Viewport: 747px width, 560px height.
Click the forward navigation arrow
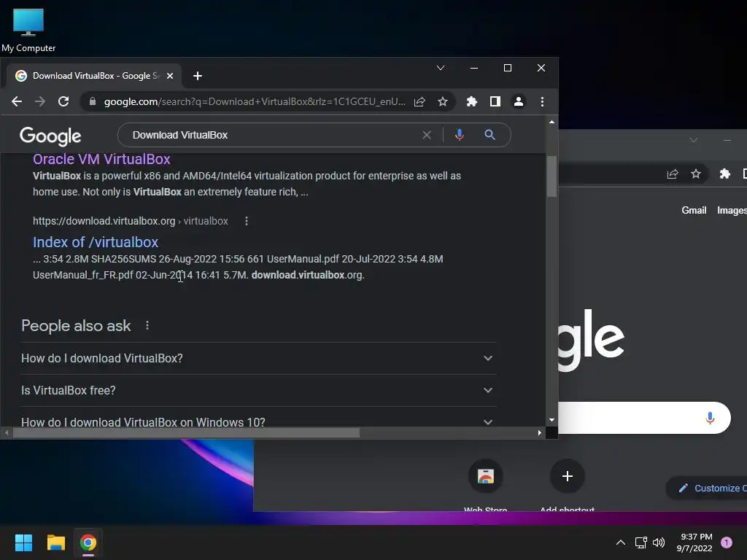pos(40,101)
